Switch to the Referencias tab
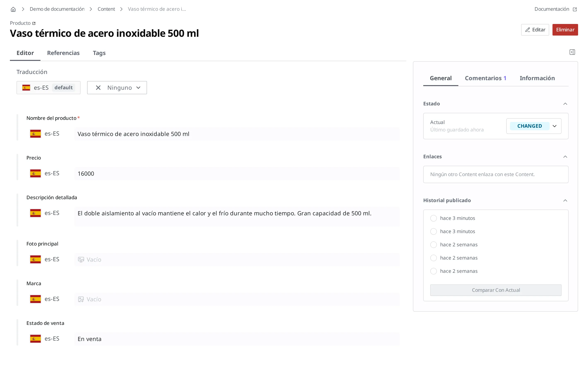588x372 pixels. click(x=63, y=53)
